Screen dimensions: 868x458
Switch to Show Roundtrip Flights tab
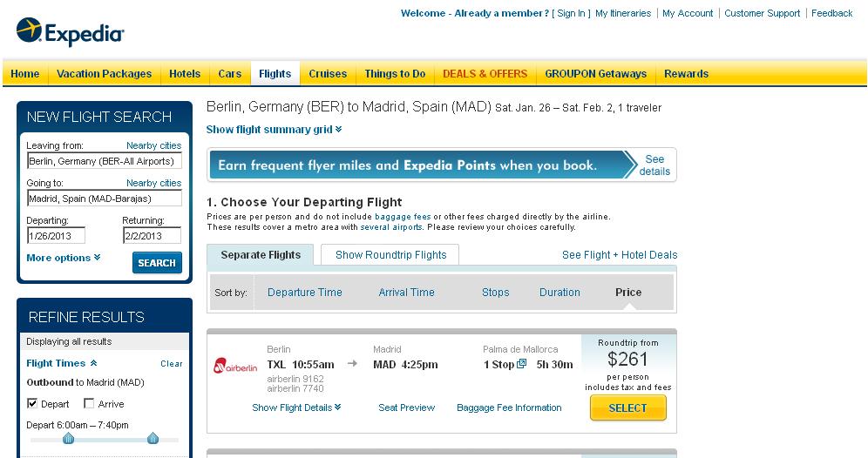(x=390, y=255)
